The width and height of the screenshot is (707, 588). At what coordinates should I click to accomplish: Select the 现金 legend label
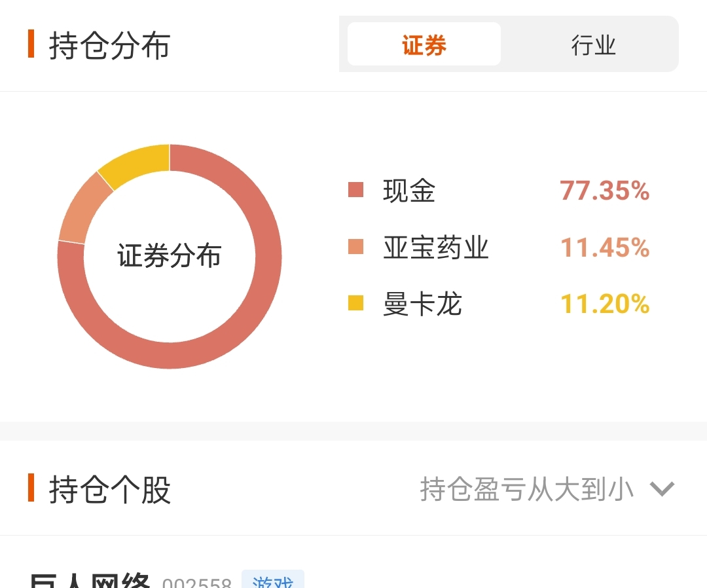(x=409, y=191)
